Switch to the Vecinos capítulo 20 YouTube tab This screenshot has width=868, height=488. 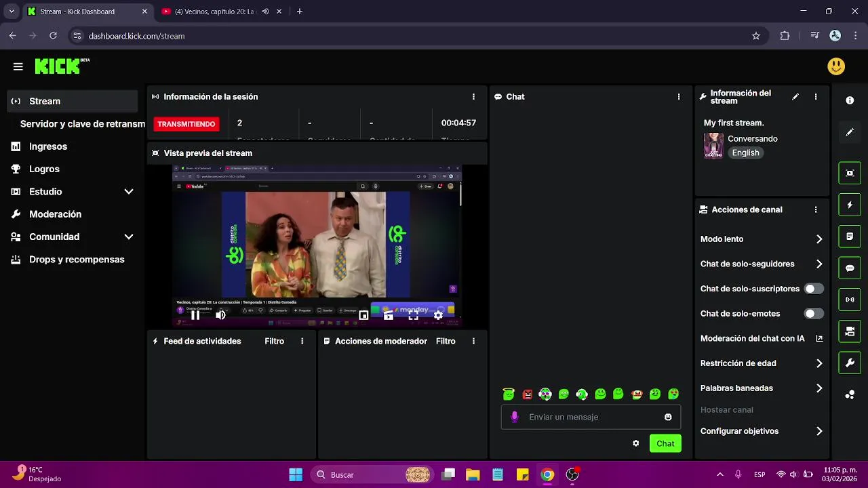click(x=214, y=12)
